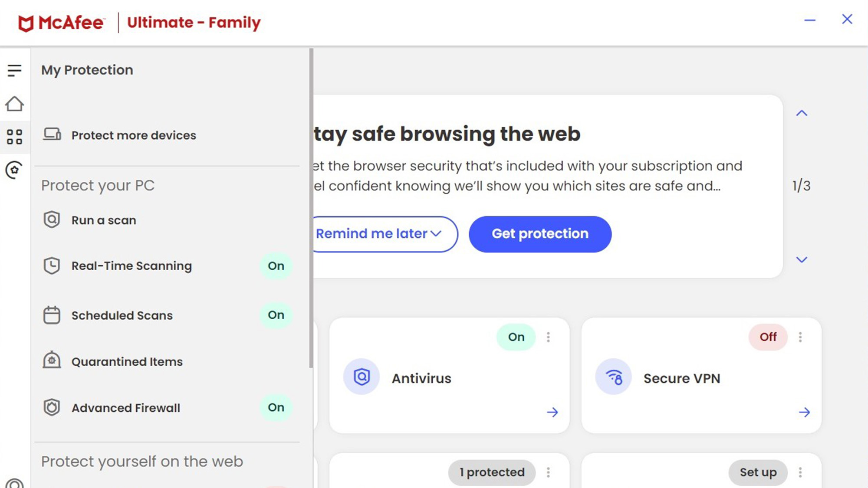The width and height of the screenshot is (868, 488).
Task: Click the Antivirus arrow link
Action: [552, 412]
